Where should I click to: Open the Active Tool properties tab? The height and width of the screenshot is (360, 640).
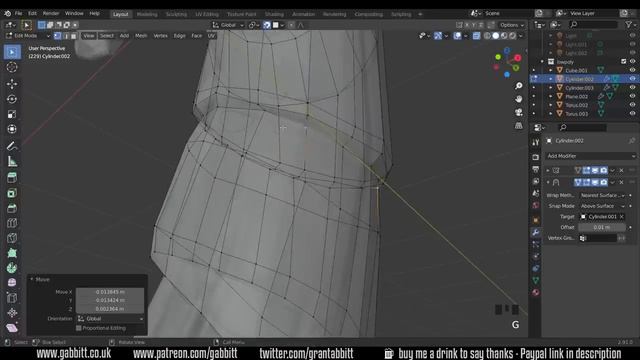pyautogui.click(x=536, y=142)
